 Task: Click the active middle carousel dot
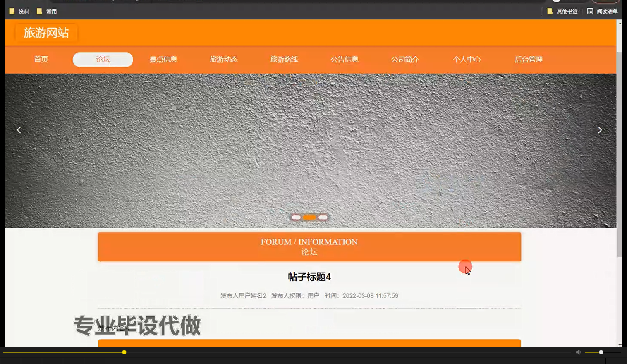click(x=309, y=217)
